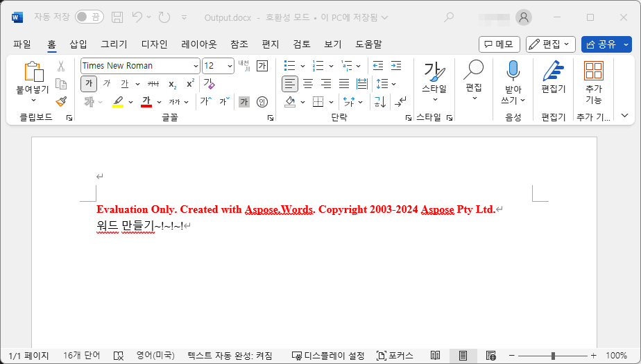Viewport: 641px width, 364px height.
Task: Paste from clipboard (붙여넣기) icon
Action: click(x=35, y=72)
